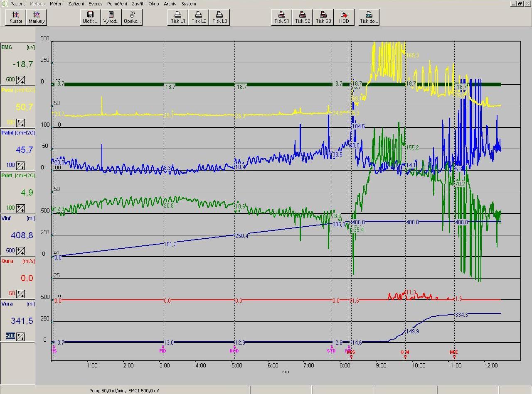Screen dimensions: 532x394
Task: Activate the Kurzor cursor tool
Action: (16, 17)
